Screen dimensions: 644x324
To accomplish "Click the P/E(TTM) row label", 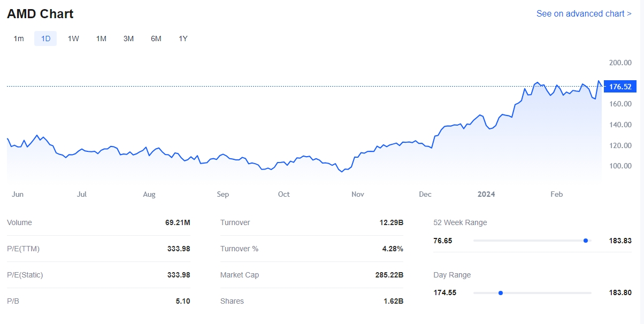I will point(23,249).
